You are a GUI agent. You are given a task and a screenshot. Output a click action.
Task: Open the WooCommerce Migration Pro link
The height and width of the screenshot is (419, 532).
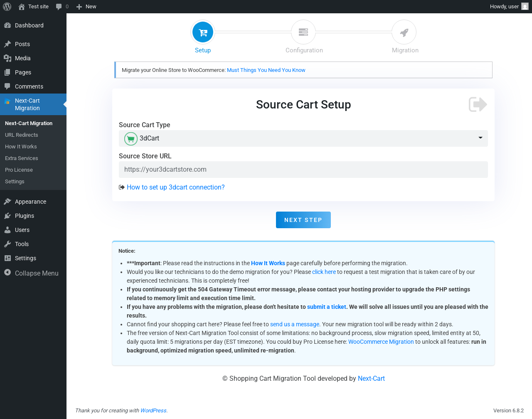tap(381, 342)
